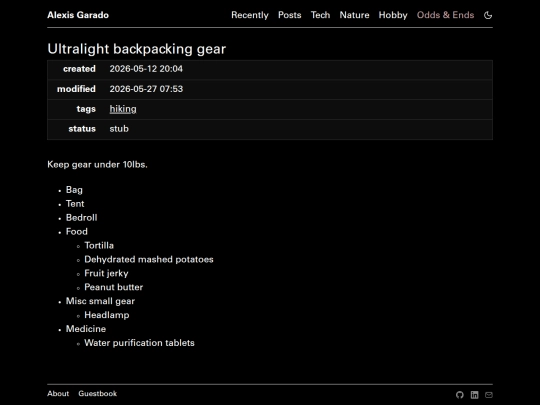
Task: Click the Food list item
Action: (x=77, y=231)
